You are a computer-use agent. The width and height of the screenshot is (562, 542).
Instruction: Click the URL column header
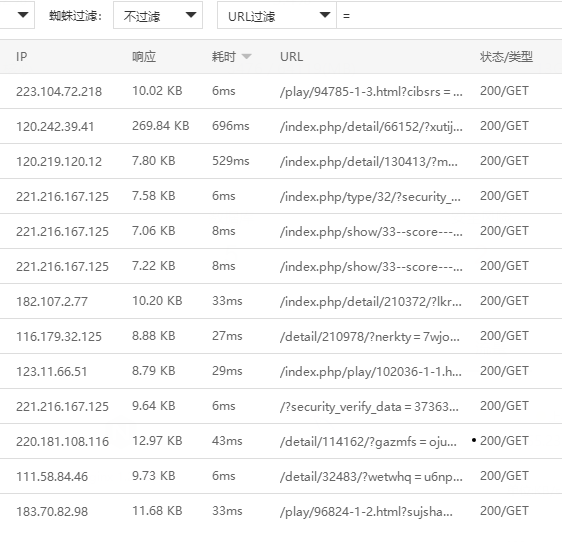click(x=291, y=57)
